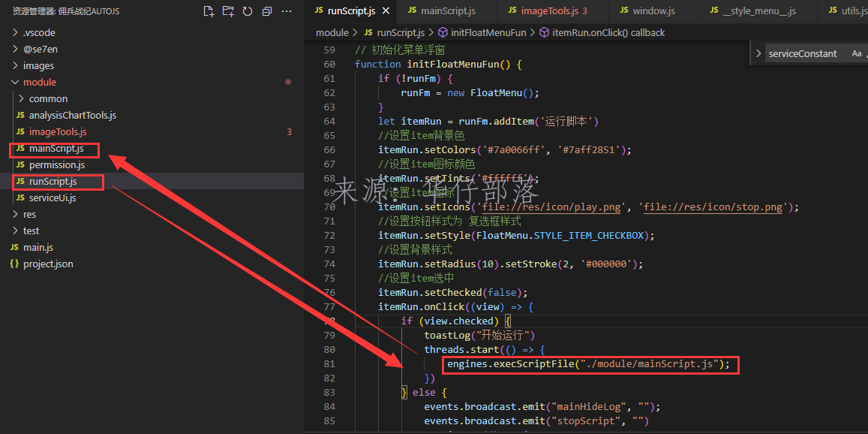Expand the replace chevron in find widget
Viewport: 868px width, 434px height.
[x=758, y=54]
